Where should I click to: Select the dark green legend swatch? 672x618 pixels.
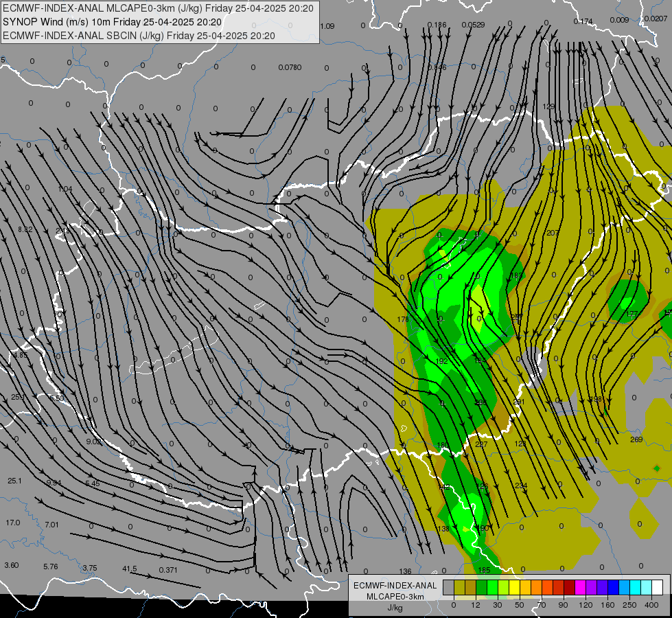[482, 587]
